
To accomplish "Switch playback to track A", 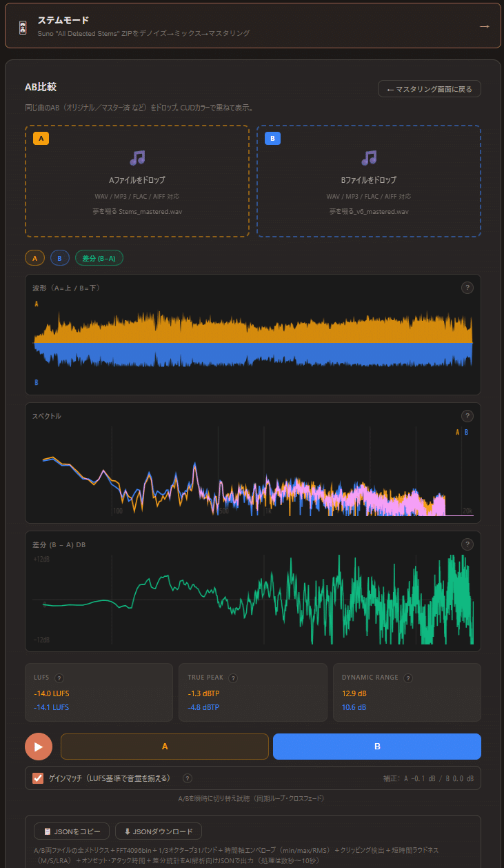I will point(165,747).
